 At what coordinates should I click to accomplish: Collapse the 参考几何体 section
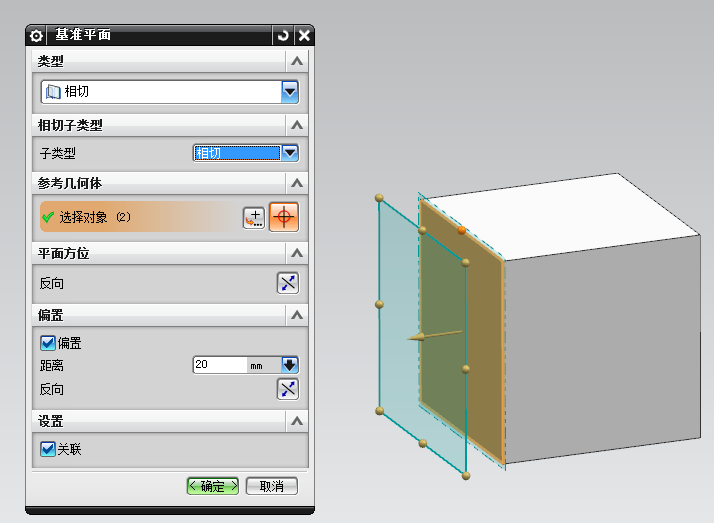click(297, 183)
